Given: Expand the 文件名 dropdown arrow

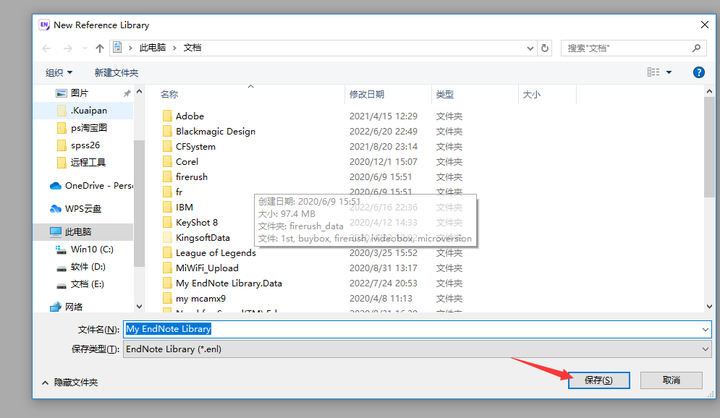Looking at the screenshot, I should 705,329.
